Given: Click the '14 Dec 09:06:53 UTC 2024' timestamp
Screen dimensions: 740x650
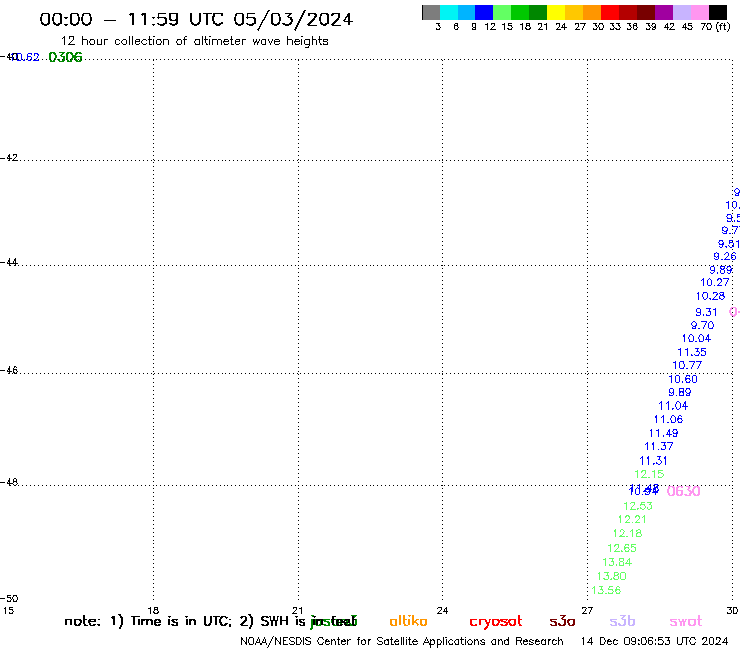Looking at the screenshot, I should tap(654, 642).
